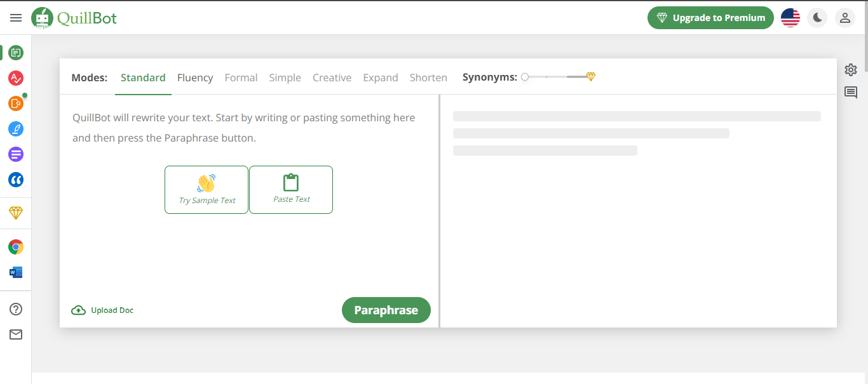Image resolution: width=868 pixels, height=384 pixels.
Task: Open the Chrome extension sidebar icon
Action: coord(16,247)
